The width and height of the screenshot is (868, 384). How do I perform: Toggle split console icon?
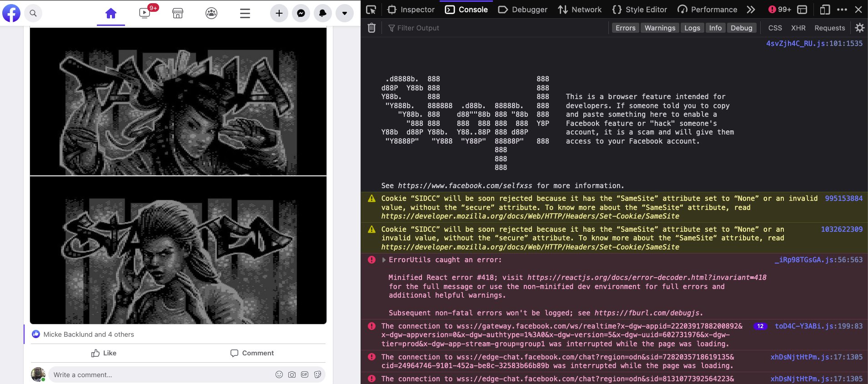click(x=802, y=10)
